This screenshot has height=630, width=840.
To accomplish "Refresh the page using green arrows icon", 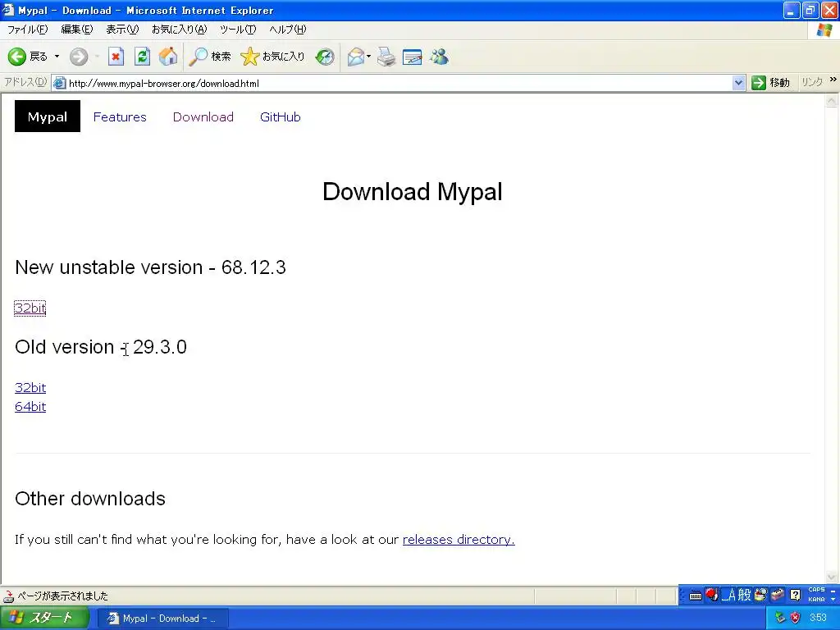I will coord(142,57).
